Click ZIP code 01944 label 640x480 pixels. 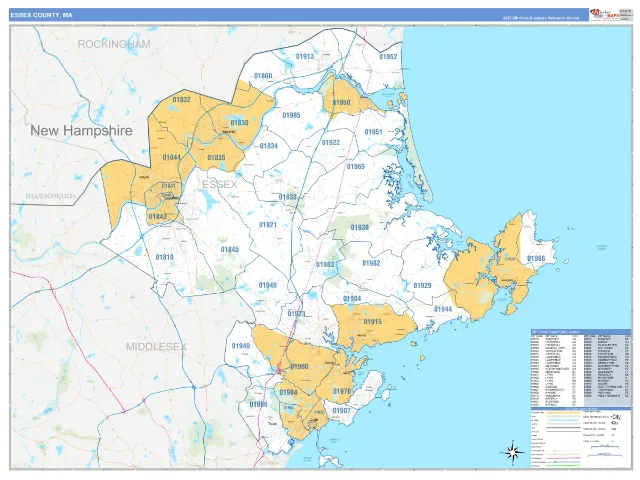[x=443, y=309]
